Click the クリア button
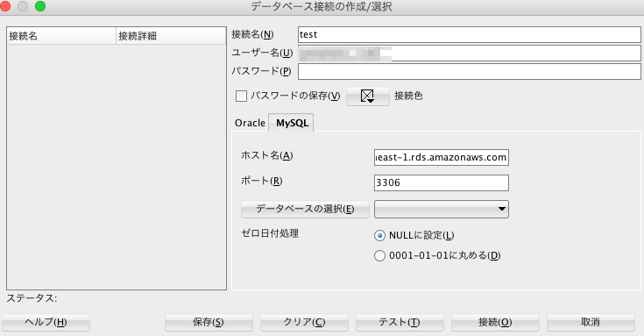The height and width of the screenshot is (336, 644). tap(304, 322)
